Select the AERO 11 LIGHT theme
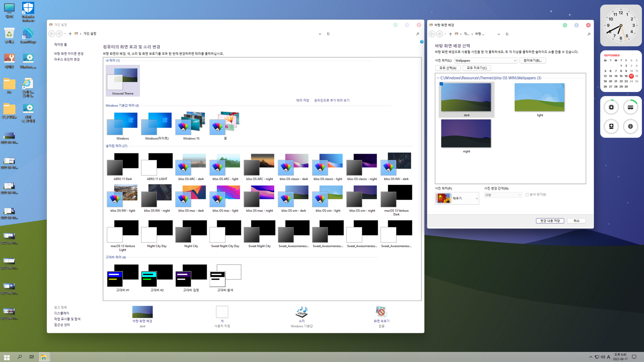Viewport: 644px width, 362px height. tap(157, 167)
